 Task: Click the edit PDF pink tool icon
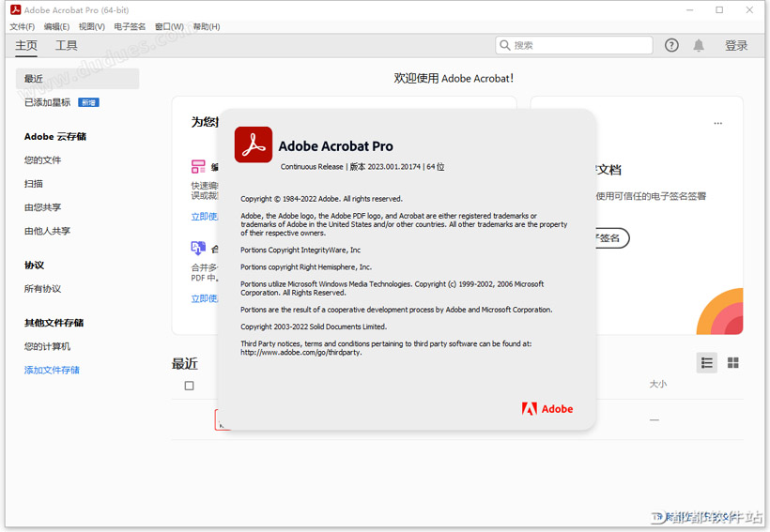[198, 166]
